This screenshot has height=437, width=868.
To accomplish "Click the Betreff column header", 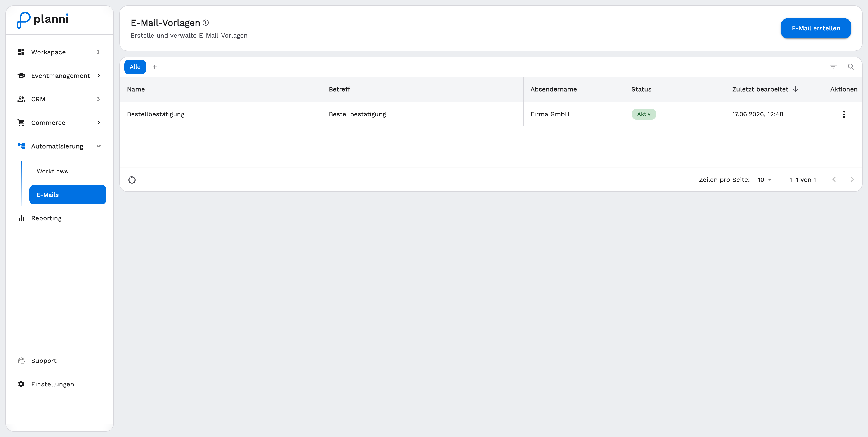I will click(x=422, y=89).
